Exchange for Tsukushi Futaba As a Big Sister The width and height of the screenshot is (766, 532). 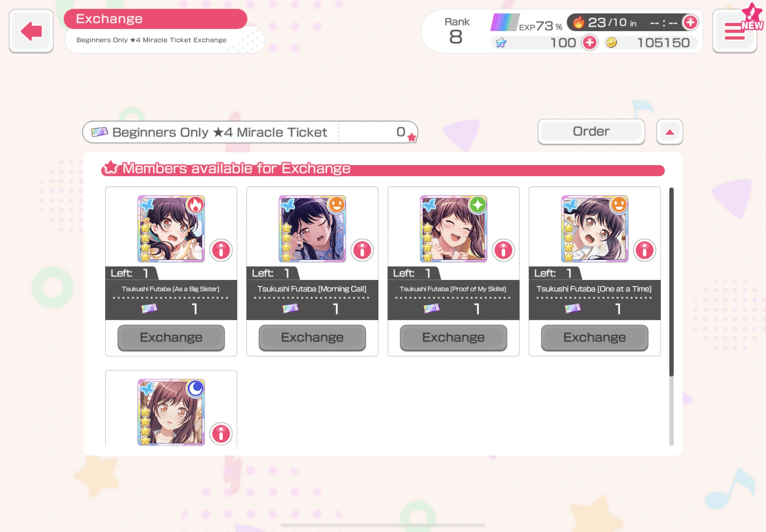coord(171,338)
